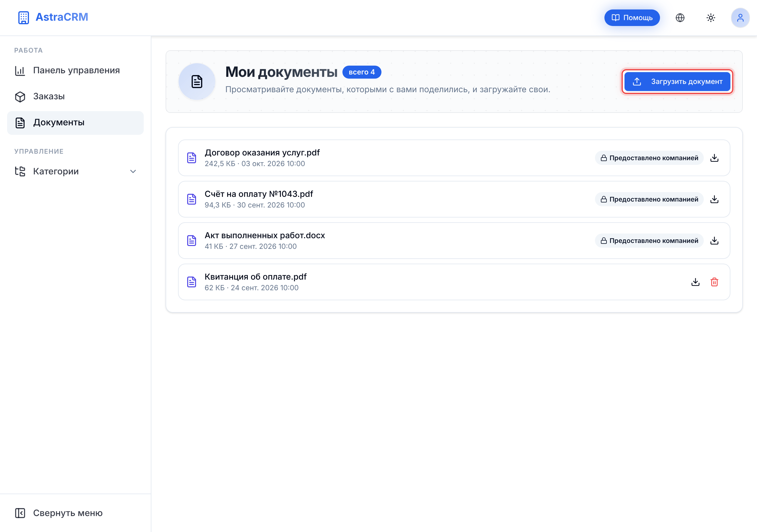This screenshot has width=757, height=532.
Task: Open Панель управления in sidebar
Action: tap(75, 71)
